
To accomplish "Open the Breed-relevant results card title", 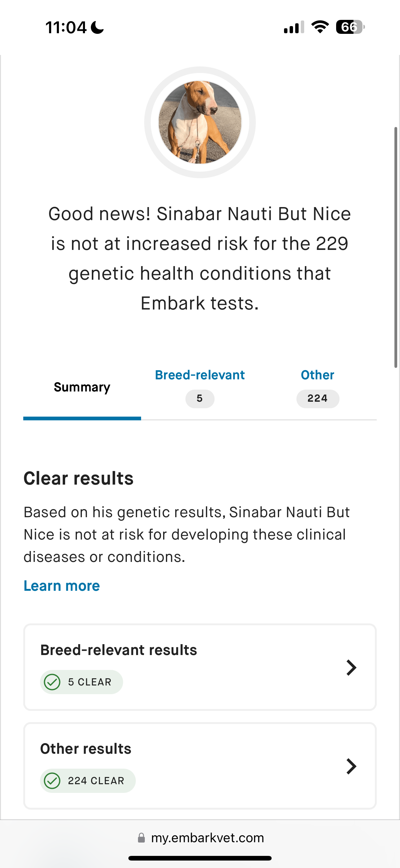I will click(x=118, y=650).
